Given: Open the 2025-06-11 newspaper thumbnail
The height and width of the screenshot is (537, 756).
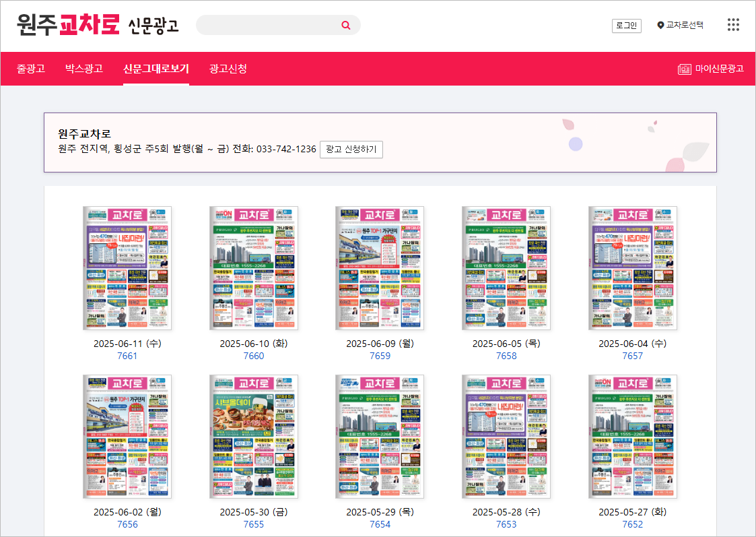Looking at the screenshot, I should (x=127, y=267).
